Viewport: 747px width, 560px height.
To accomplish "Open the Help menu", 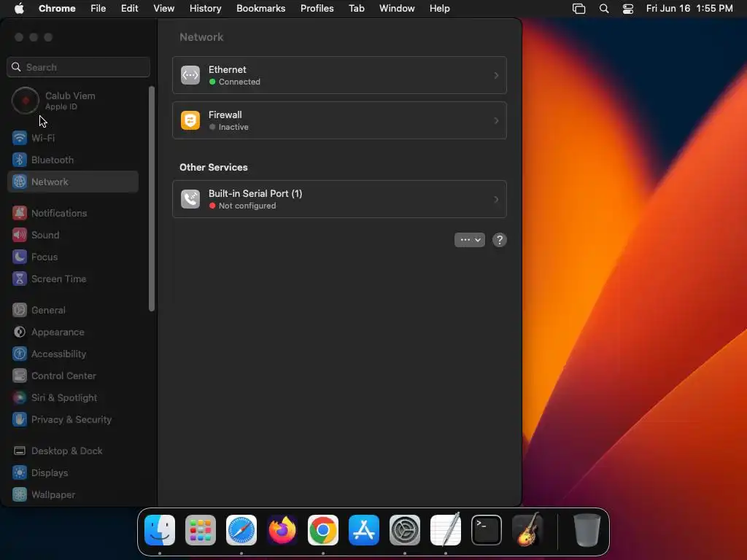I will pos(440,9).
